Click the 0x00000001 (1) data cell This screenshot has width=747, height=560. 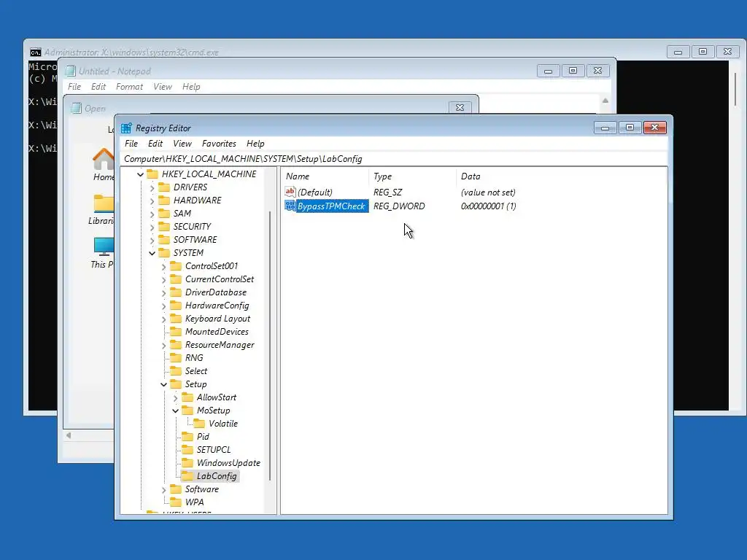488,206
